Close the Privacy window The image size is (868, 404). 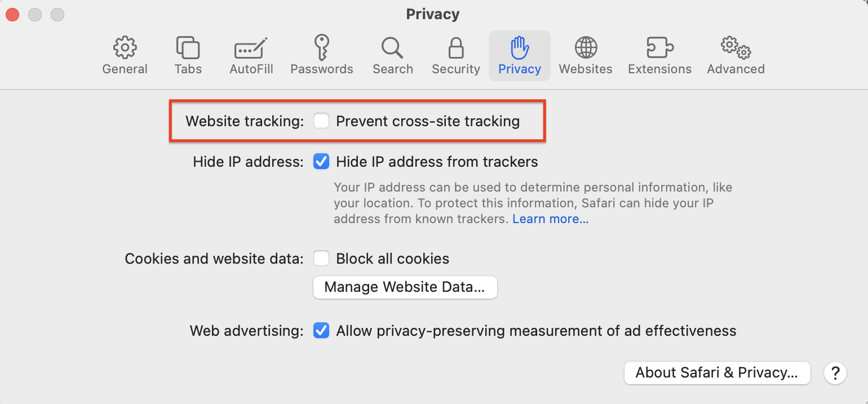pyautogui.click(x=12, y=15)
